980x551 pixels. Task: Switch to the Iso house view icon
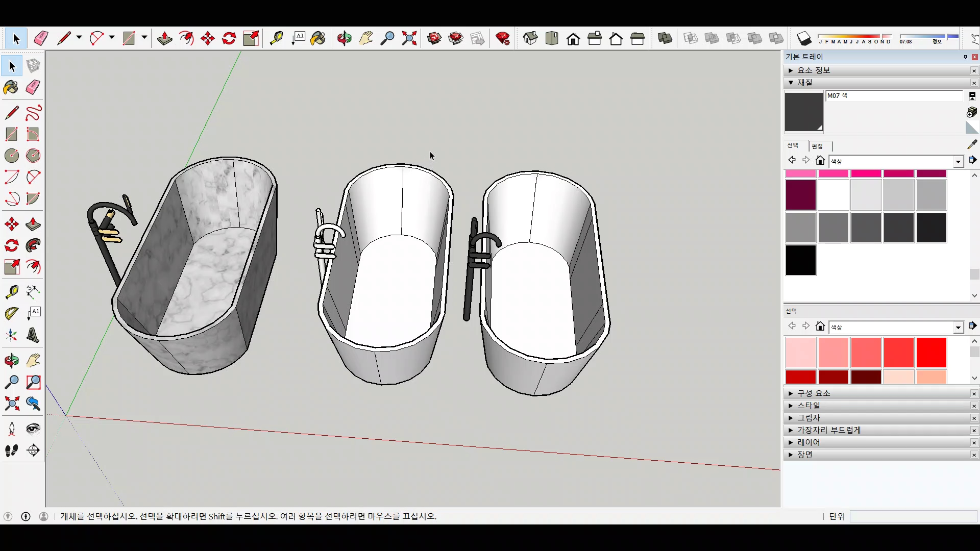point(530,38)
